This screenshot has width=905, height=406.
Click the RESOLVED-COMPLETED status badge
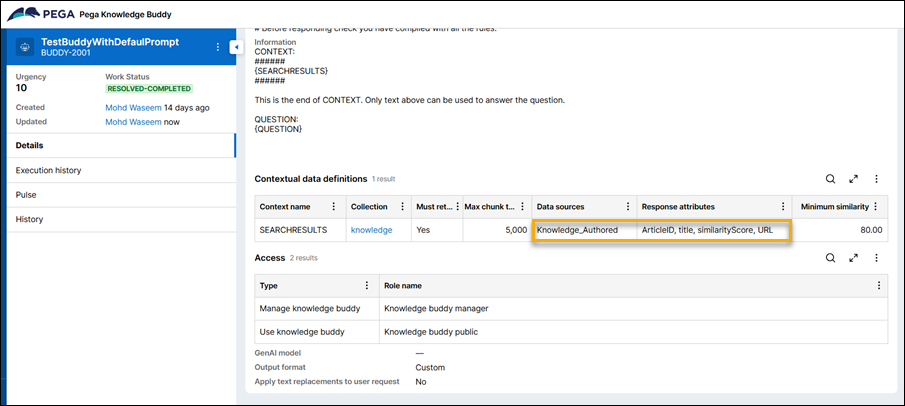point(149,88)
